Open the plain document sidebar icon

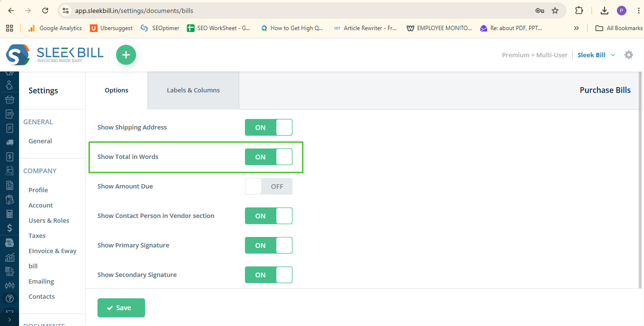9,128
